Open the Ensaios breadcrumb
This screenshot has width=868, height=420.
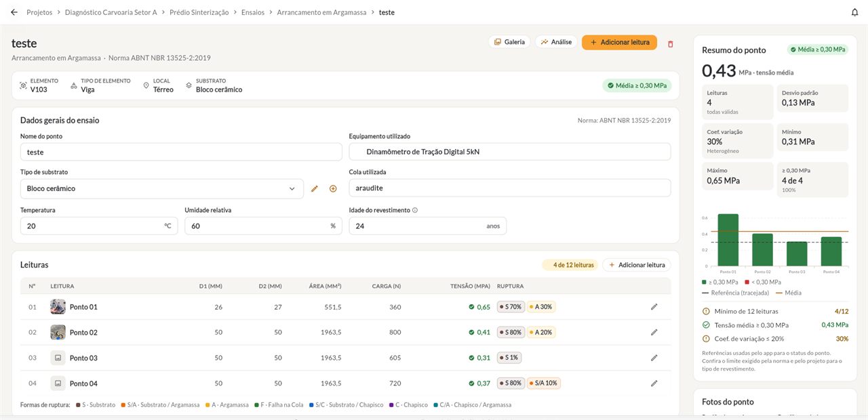click(x=253, y=12)
